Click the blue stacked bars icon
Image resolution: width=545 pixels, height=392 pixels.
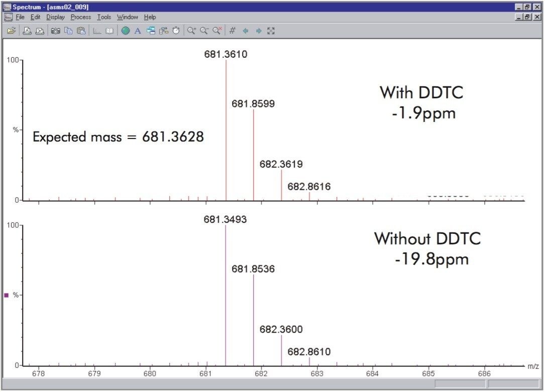[x=151, y=31]
